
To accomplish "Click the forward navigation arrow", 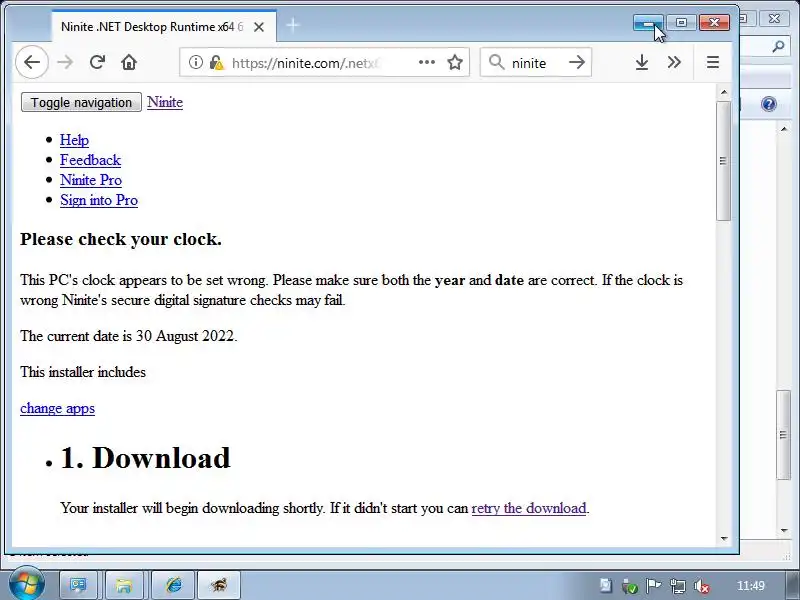I will point(65,62).
